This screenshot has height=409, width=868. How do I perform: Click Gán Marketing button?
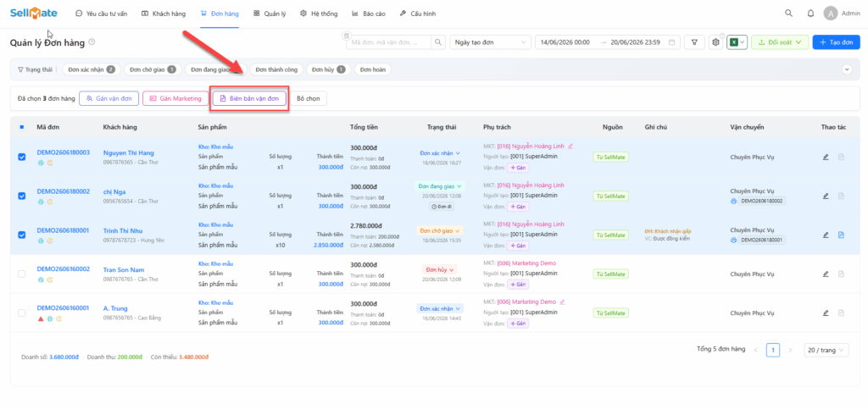point(175,98)
